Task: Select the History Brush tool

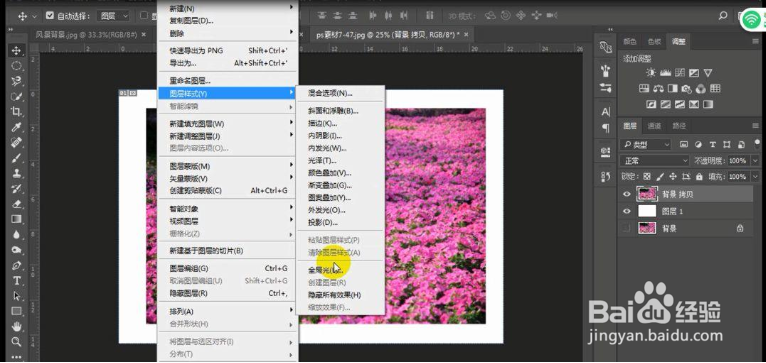Action: point(17,189)
